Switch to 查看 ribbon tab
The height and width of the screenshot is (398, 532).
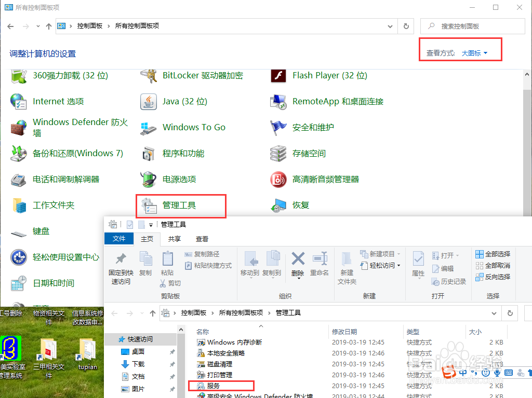[202, 239]
